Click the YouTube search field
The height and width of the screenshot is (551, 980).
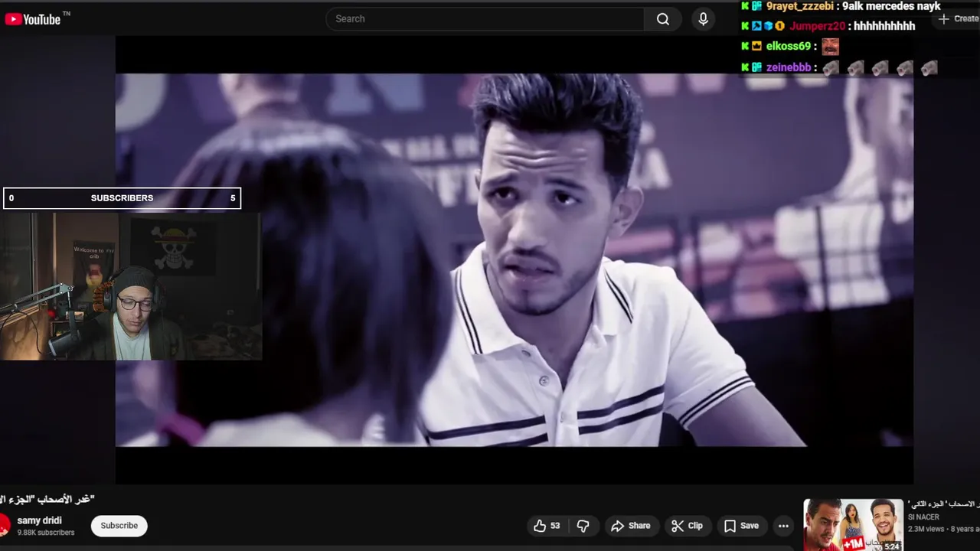(485, 19)
